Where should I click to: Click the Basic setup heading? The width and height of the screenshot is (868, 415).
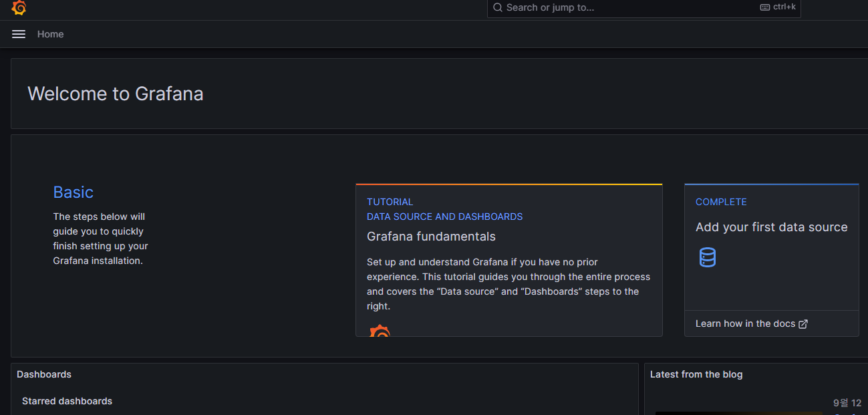tap(74, 192)
